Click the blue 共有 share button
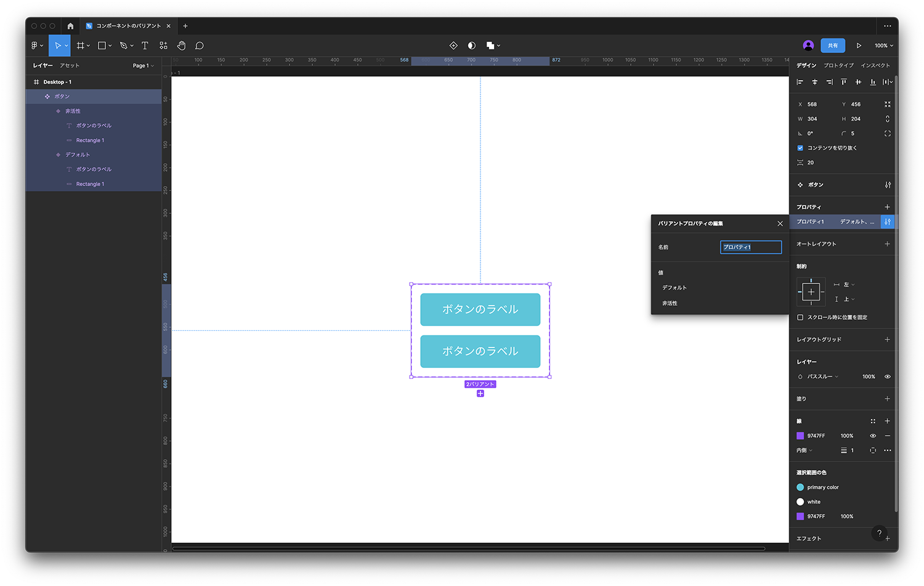 (833, 46)
